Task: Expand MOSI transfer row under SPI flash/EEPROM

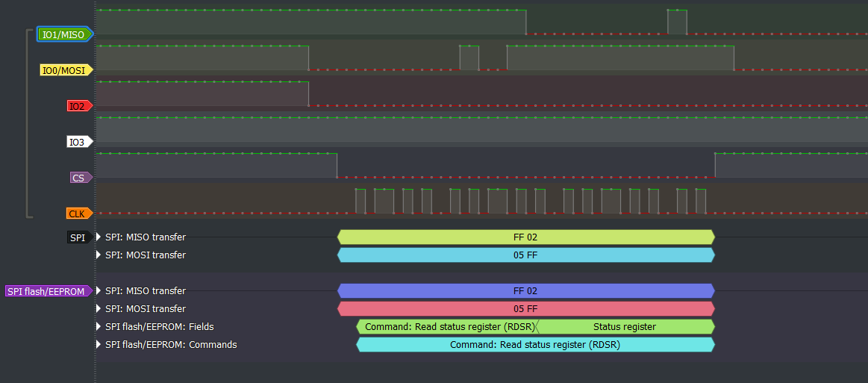Action: pos(99,309)
